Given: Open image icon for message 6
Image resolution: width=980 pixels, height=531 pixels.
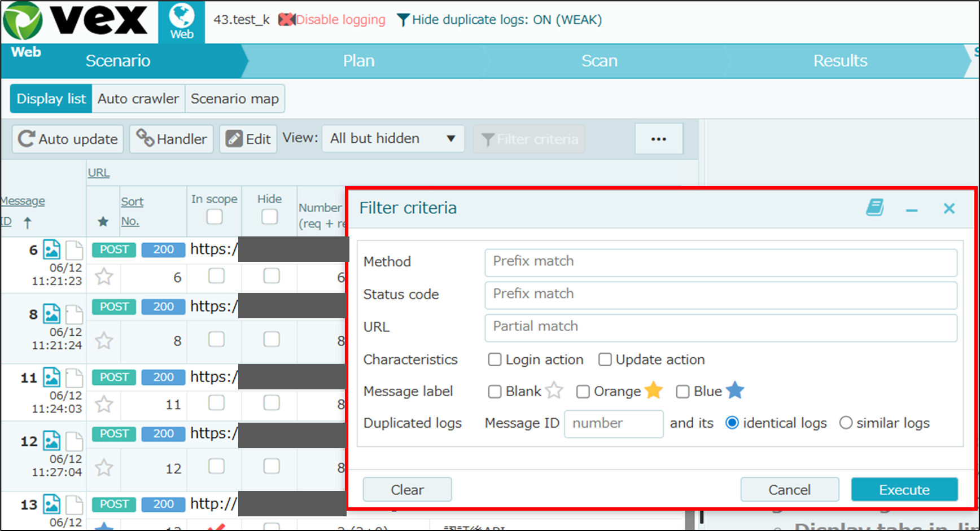Looking at the screenshot, I should click(x=52, y=249).
